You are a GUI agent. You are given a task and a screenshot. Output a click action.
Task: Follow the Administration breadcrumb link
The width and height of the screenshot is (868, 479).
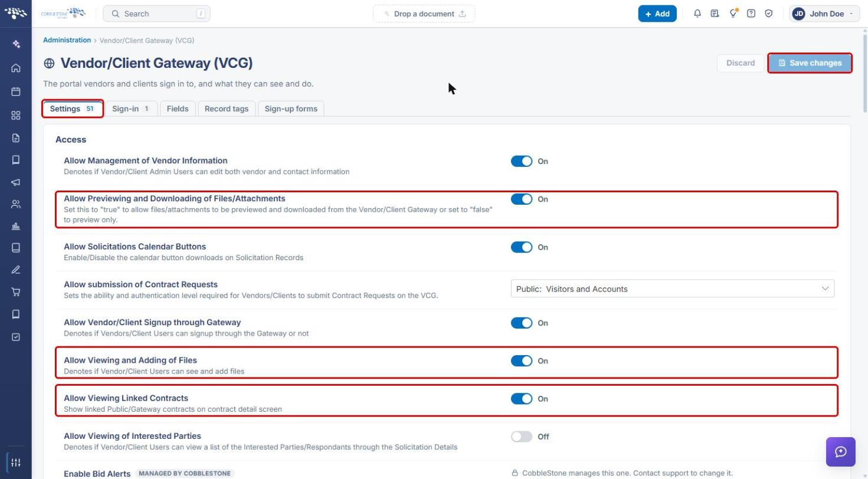click(x=67, y=40)
